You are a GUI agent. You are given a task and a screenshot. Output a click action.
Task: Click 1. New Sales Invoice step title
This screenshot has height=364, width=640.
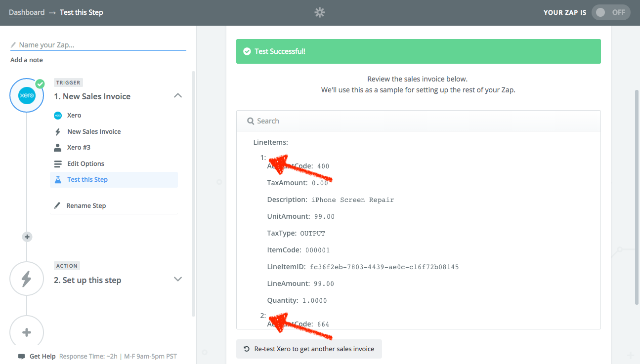coord(92,96)
